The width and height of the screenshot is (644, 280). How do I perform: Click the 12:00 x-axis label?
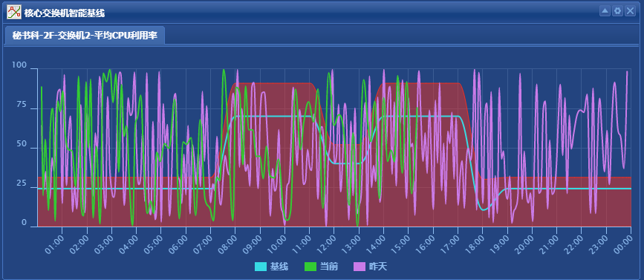pos(325,244)
